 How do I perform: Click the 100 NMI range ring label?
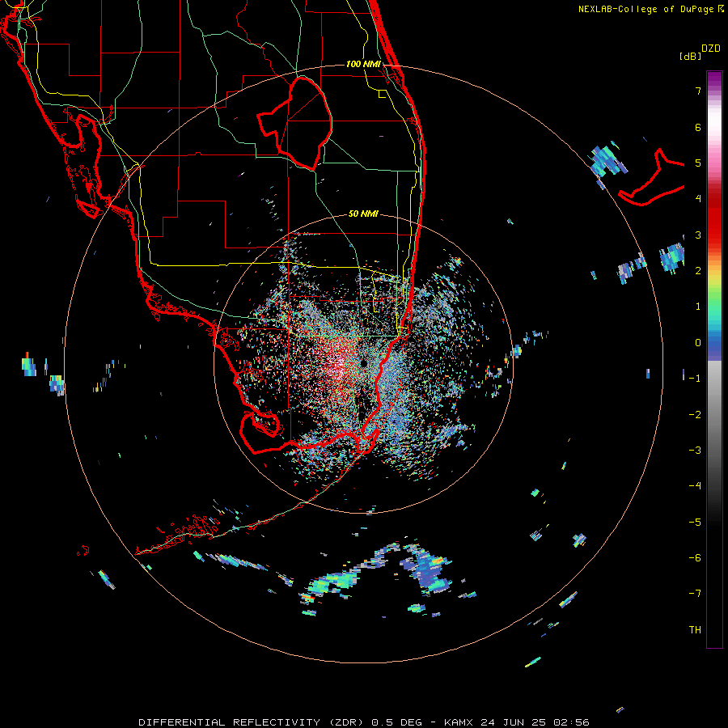pos(363,64)
